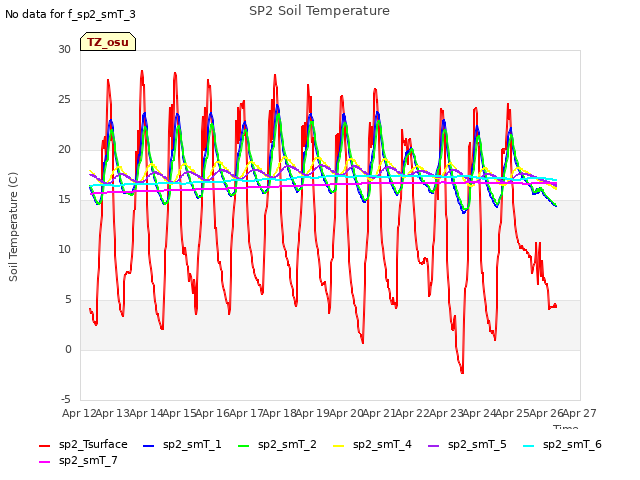
Task: Click the blue sp2_smT_1 legend swatch
Action: 149,446
